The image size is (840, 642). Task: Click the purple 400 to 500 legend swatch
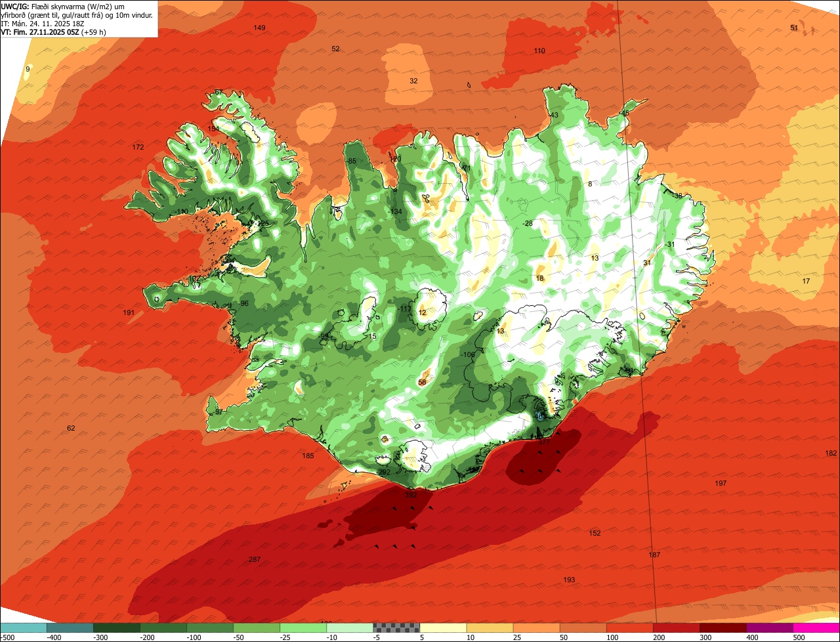[770, 627]
